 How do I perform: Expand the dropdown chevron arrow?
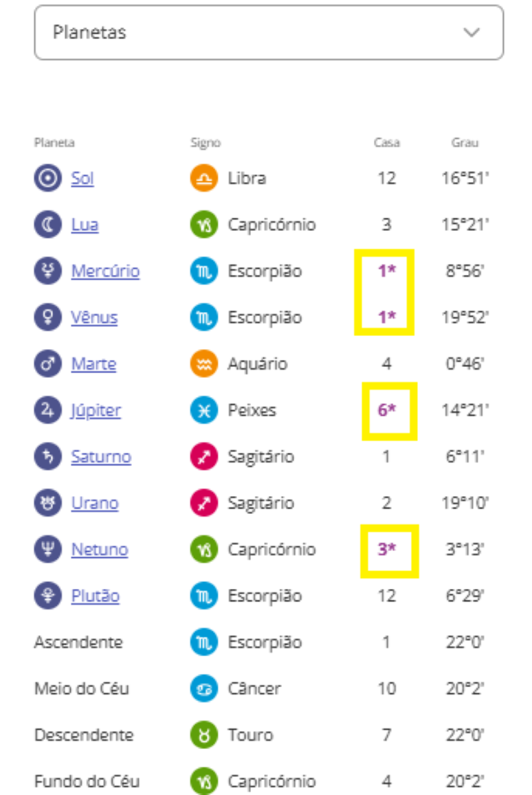(x=472, y=32)
